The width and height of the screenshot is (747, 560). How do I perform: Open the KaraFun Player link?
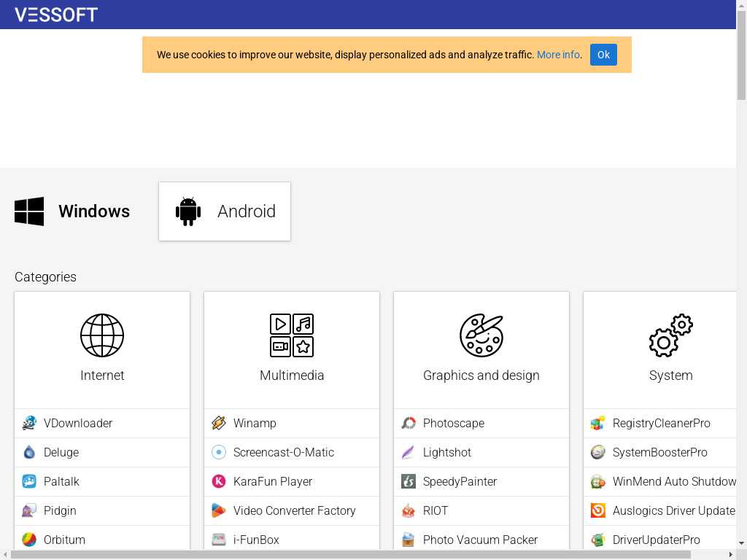(x=292, y=481)
